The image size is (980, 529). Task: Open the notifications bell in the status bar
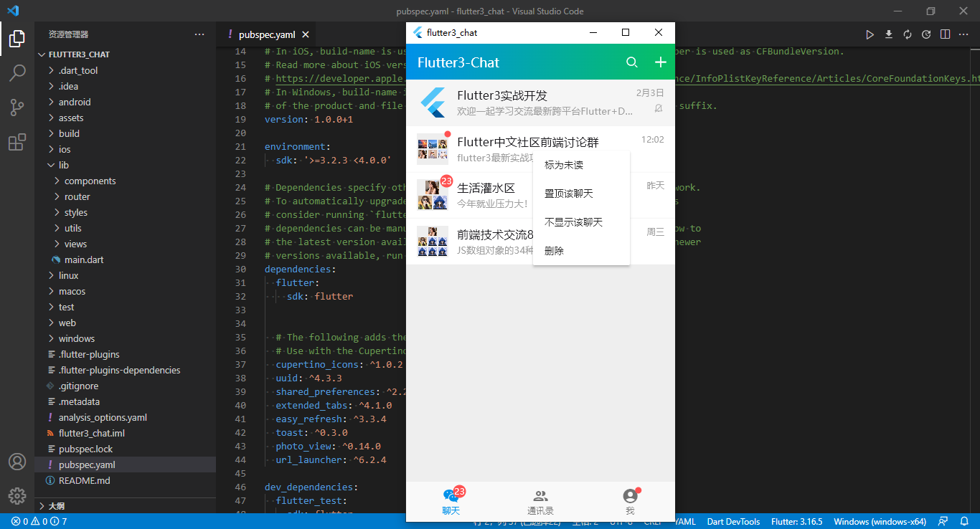965,523
